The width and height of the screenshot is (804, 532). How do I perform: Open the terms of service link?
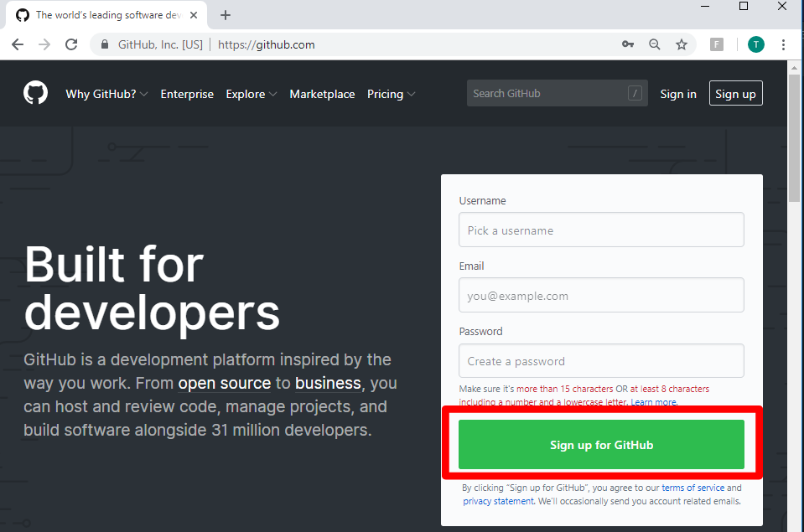pos(692,488)
